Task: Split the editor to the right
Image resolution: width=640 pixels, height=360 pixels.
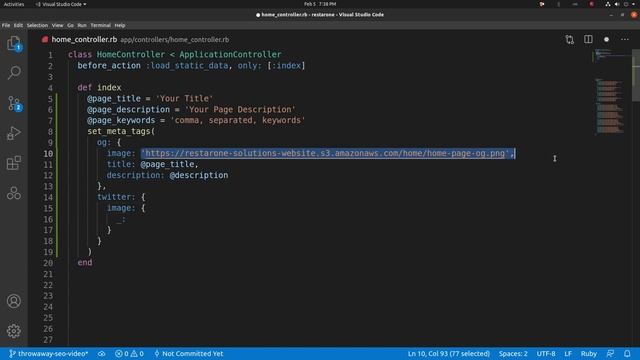Action: click(x=588, y=39)
